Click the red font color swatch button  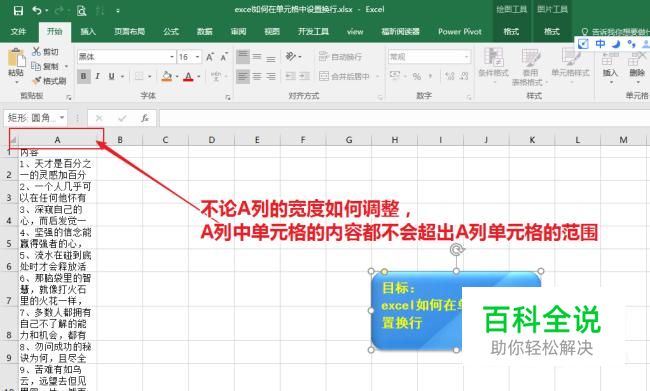point(188,76)
